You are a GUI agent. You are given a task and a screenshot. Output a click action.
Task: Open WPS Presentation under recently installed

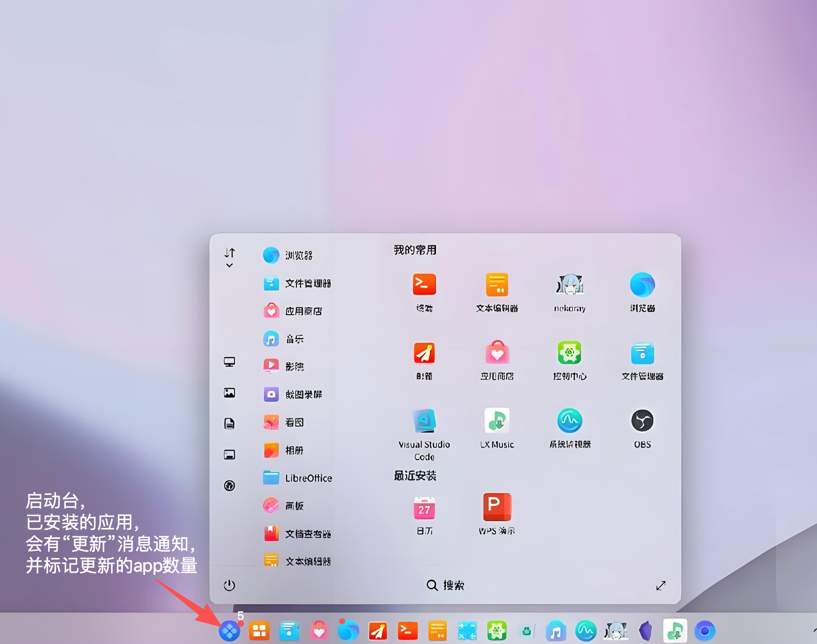click(x=497, y=507)
